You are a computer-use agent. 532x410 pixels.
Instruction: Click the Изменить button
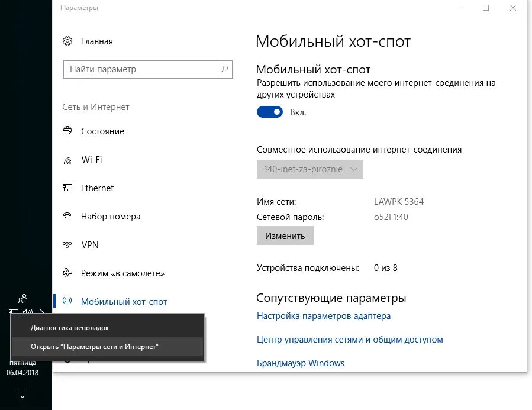point(285,235)
